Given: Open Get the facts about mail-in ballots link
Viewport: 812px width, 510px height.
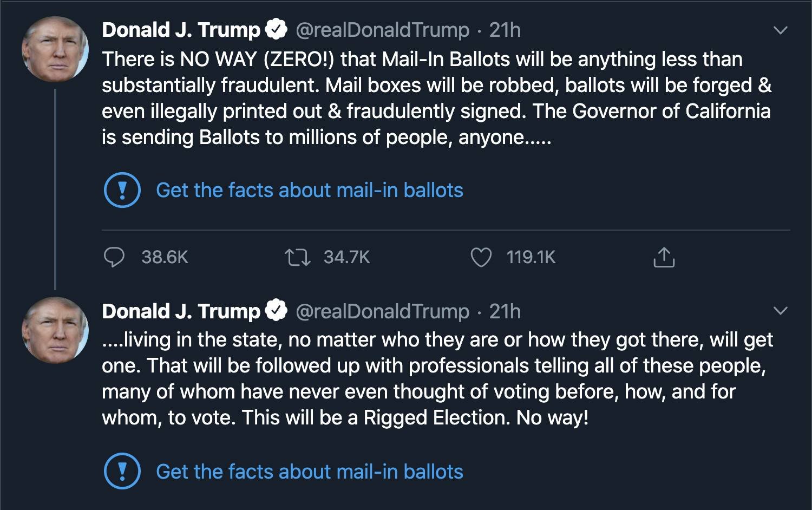Looking at the screenshot, I should point(309,190).
